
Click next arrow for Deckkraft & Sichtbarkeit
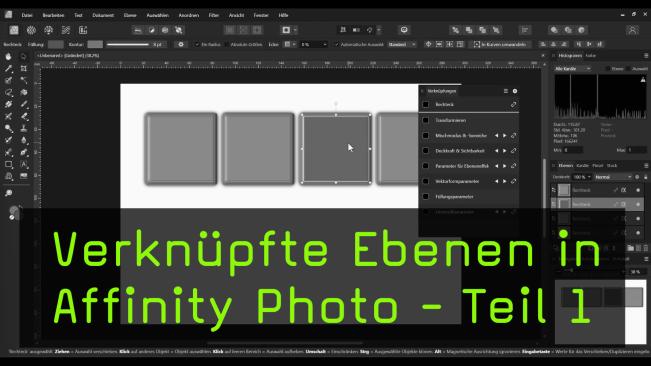click(505, 151)
